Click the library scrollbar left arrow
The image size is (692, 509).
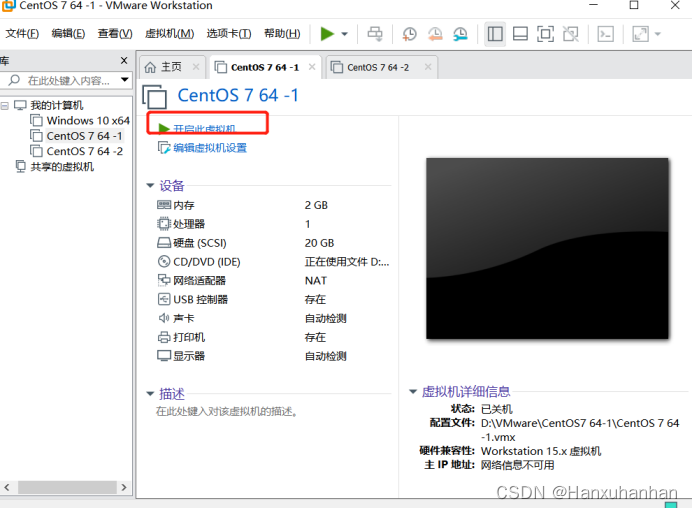coord(7,487)
